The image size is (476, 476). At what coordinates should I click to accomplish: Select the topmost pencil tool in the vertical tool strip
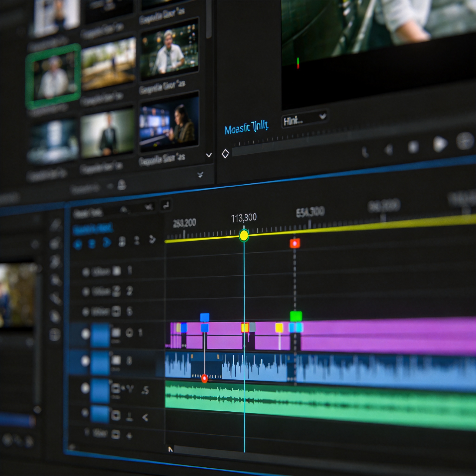point(56,225)
